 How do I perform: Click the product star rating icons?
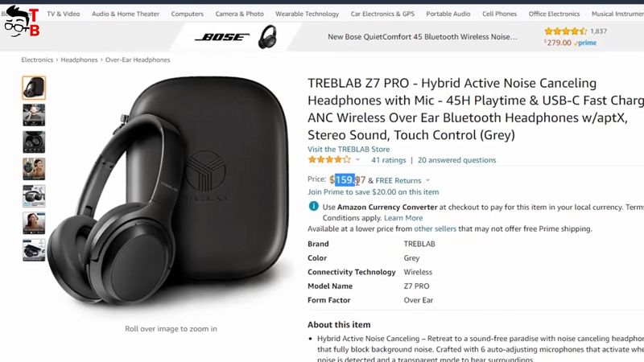329,159
